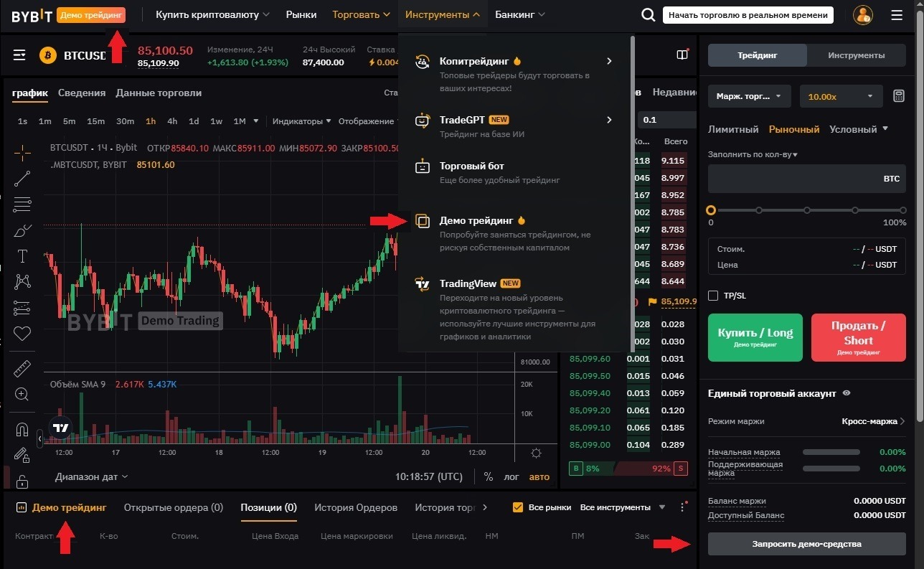Click the heart favorites icon
This screenshot has width=924, height=569.
coord(22,334)
